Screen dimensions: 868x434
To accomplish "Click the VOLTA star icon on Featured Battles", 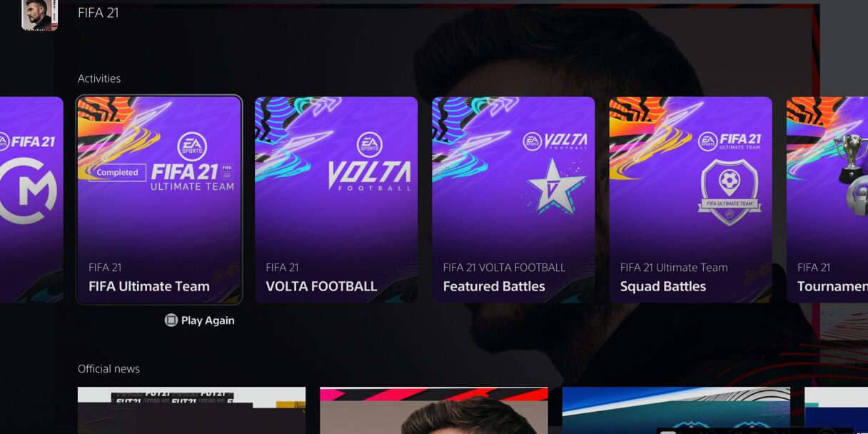I will (556, 186).
